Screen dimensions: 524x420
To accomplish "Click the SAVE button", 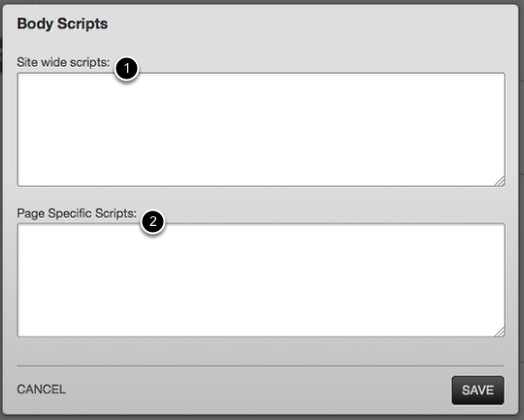I will [x=477, y=390].
